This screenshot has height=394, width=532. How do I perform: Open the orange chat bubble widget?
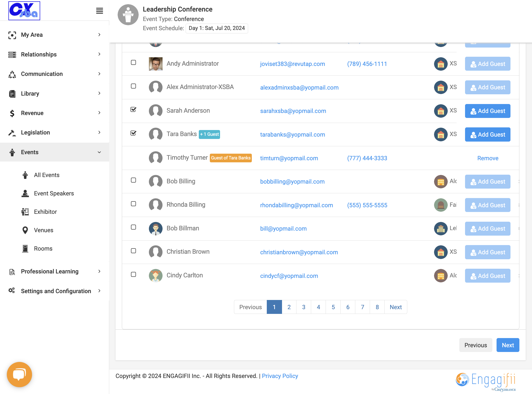(19, 374)
